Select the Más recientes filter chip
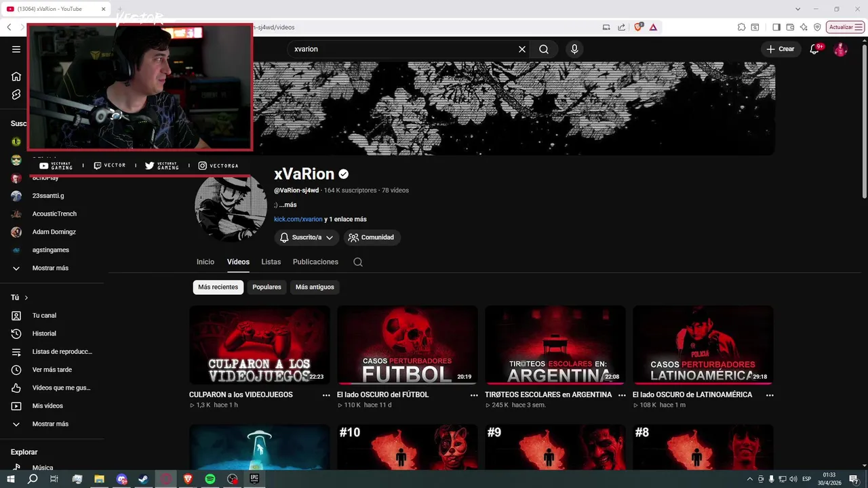The image size is (868, 488). [218, 287]
